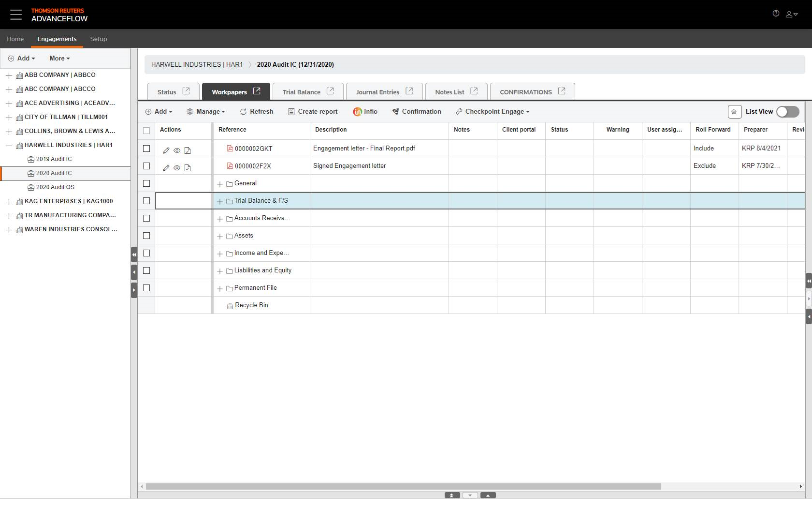
Task: Click the horizontal scrollbar at the bottom
Action: 403,486
